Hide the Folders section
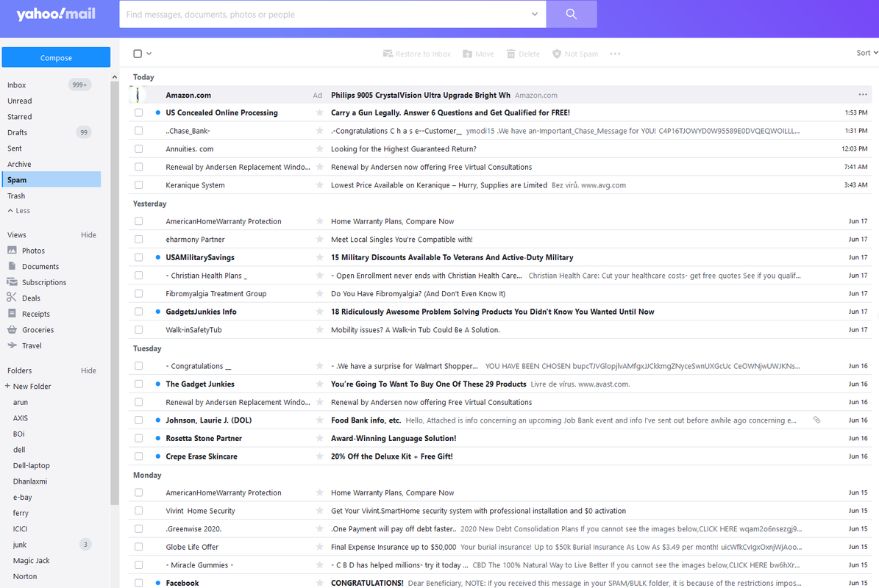 (88, 370)
